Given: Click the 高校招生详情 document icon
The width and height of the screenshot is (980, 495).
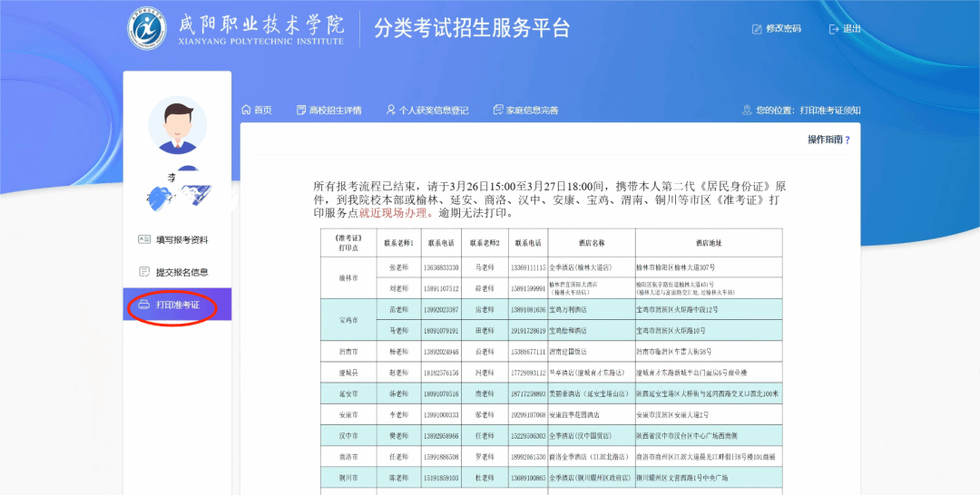Looking at the screenshot, I should pyautogui.click(x=301, y=110).
